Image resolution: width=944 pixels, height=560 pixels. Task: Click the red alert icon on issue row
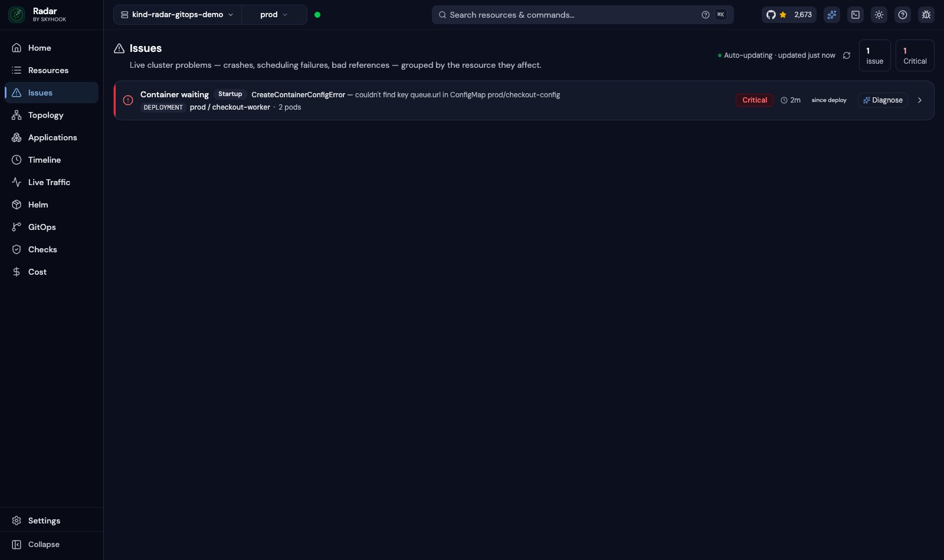point(128,100)
